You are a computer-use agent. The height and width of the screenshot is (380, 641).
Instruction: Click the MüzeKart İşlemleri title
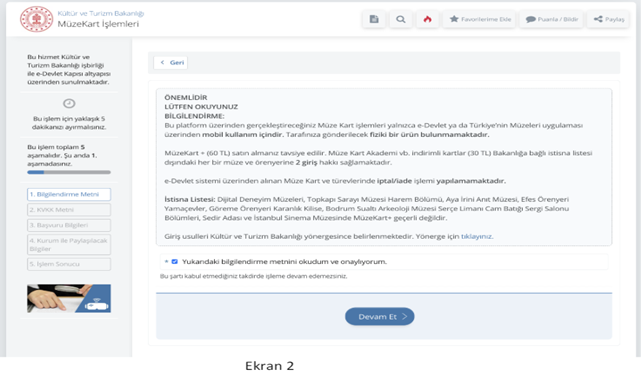[x=98, y=24]
